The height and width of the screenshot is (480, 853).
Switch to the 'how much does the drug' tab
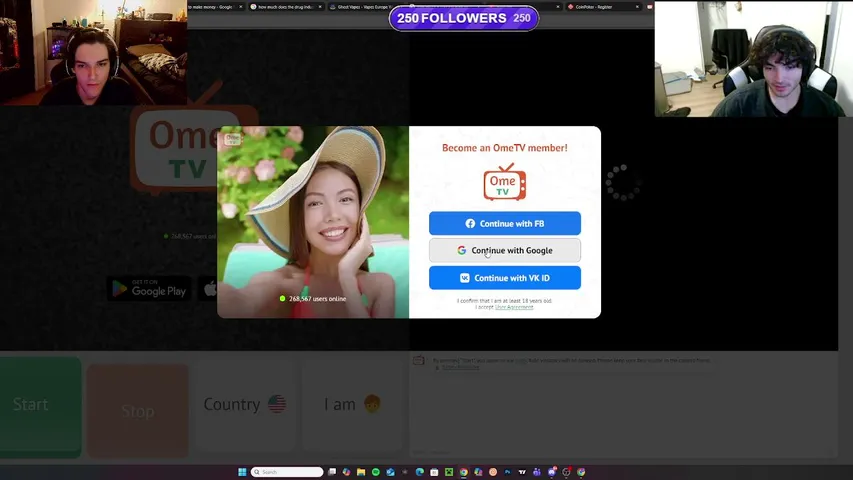pos(285,7)
